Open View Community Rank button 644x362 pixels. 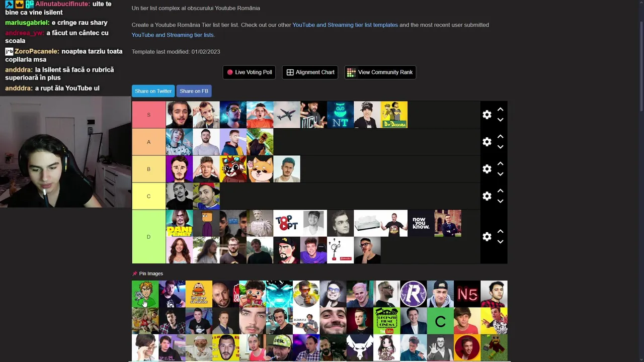click(380, 72)
